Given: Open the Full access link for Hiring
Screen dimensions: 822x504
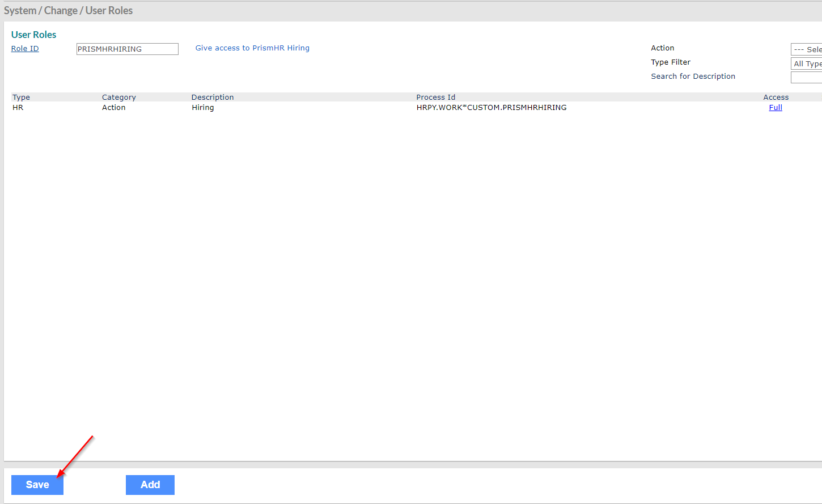Looking at the screenshot, I should [x=776, y=108].
